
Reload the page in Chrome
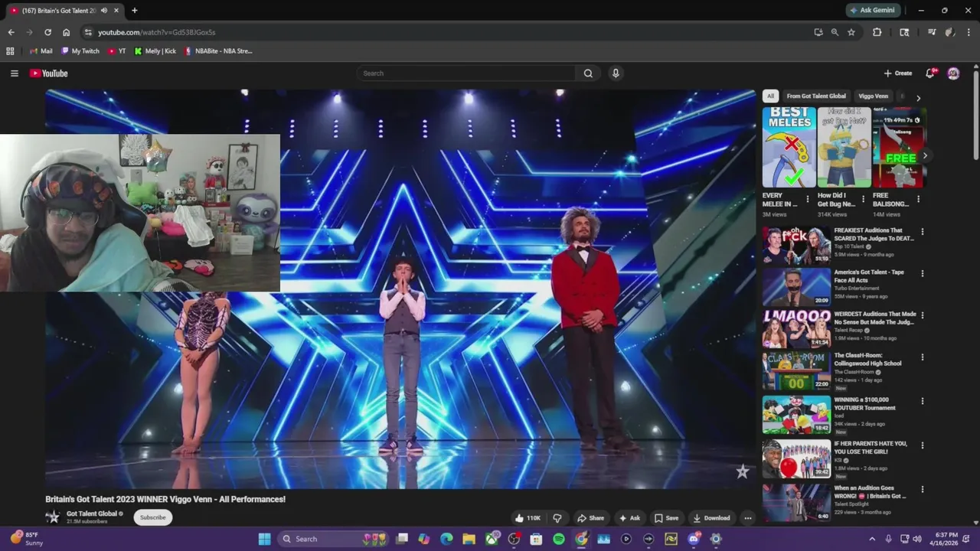point(47,32)
